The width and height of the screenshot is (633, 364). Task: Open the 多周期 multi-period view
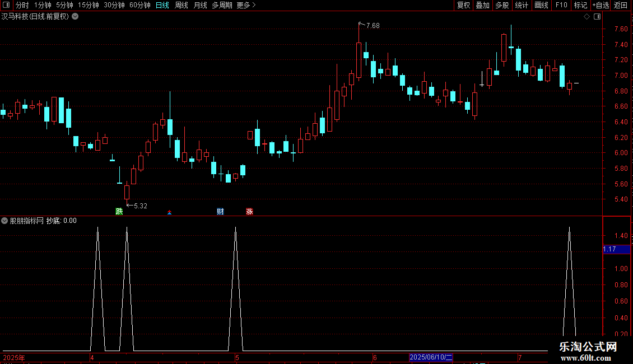pyautogui.click(x=222, y=5)
